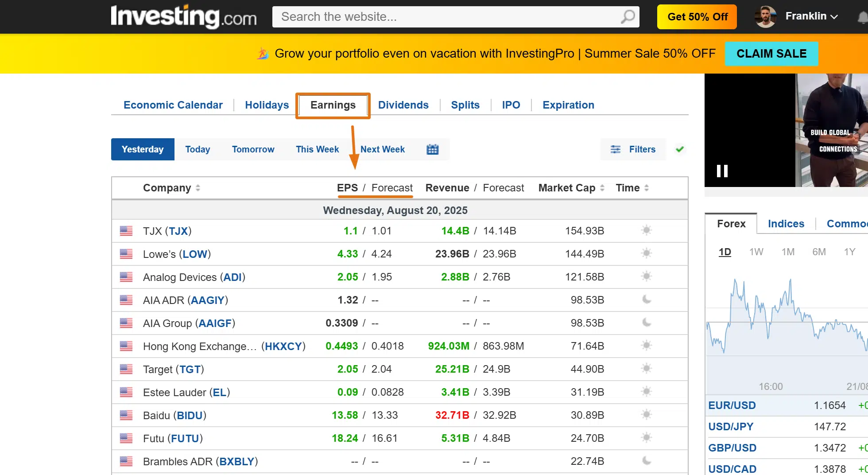Set chart range to 6M
This screenshot has width=868, height=475.
click(819, 252)
